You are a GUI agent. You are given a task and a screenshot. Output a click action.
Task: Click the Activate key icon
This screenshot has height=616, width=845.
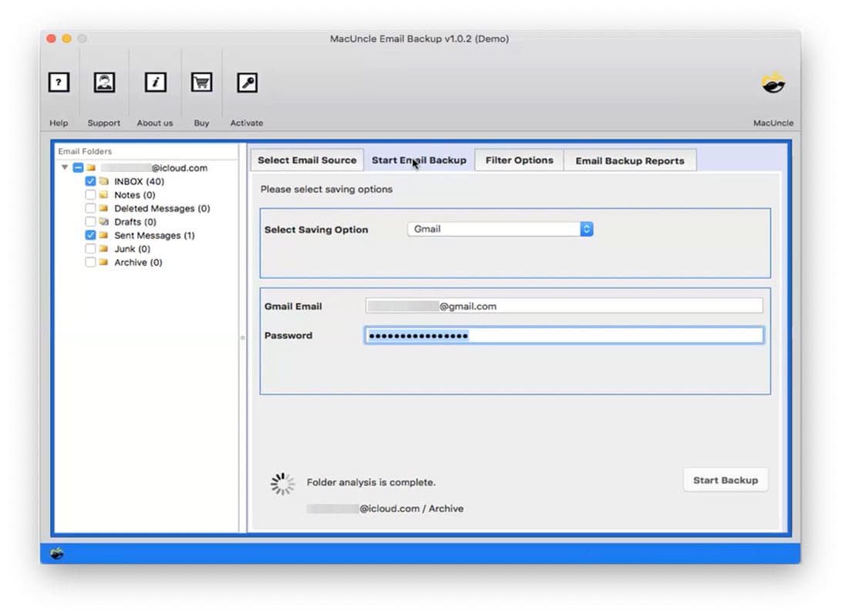point(246,82)
